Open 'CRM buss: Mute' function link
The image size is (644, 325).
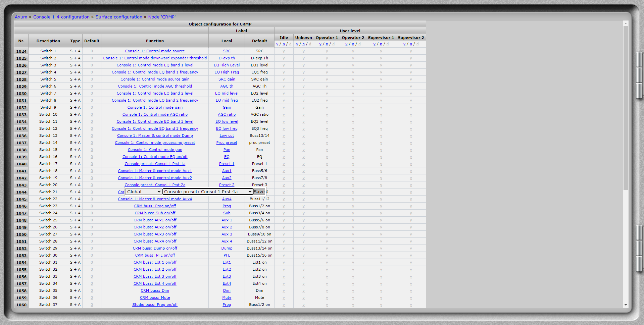click(155, 298)
